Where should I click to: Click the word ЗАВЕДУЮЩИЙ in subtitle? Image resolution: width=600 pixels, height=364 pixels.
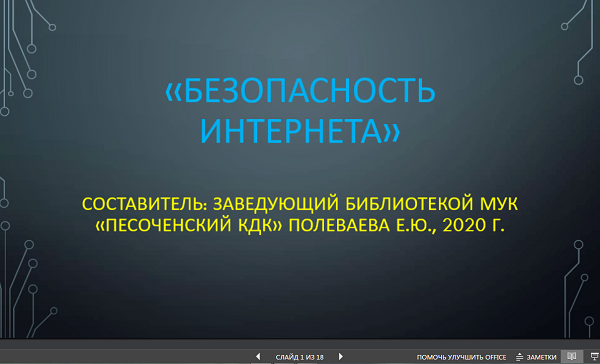point(276,204)
